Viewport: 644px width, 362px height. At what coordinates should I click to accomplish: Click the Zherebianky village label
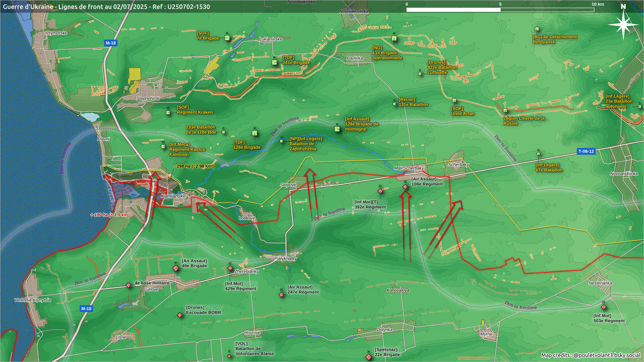pyautogui.click(x=247, y=271)
